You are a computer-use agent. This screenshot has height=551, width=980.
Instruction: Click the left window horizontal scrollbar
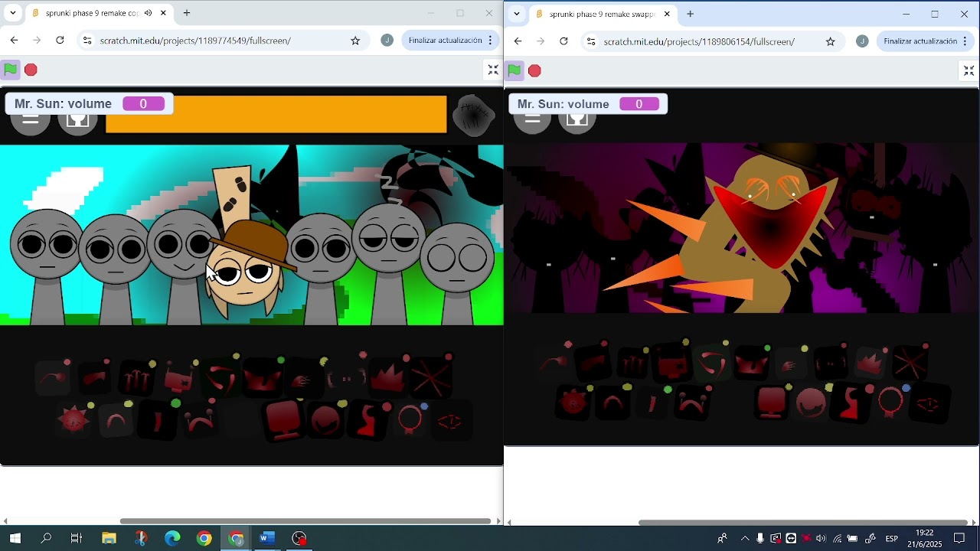point(305,521)
